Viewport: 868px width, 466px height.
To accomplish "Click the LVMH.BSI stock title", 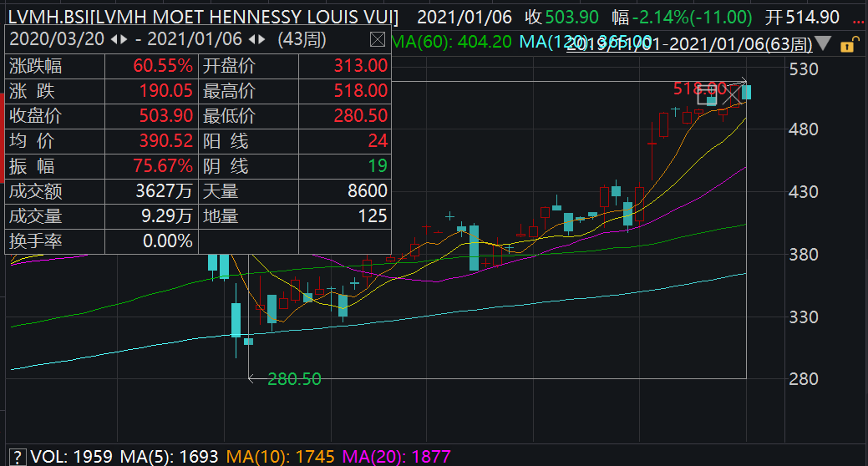I will (201, 18).
